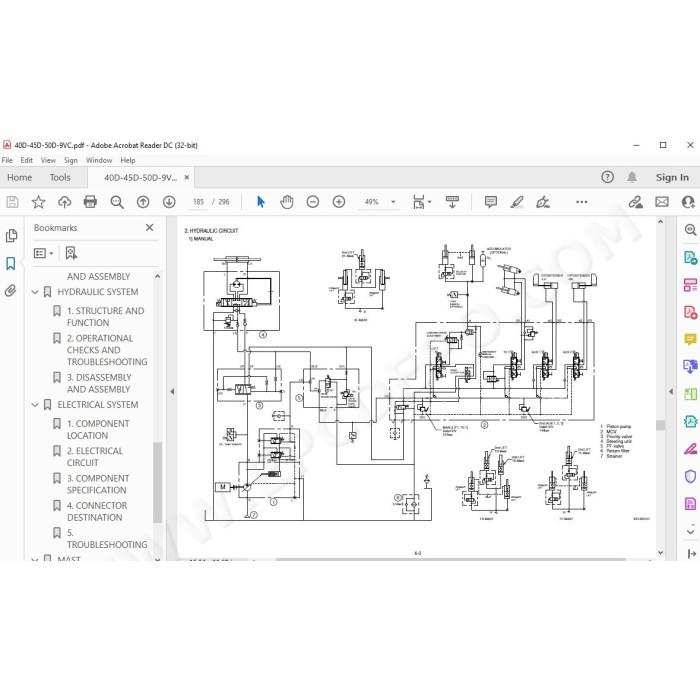This screenshot has height=700, width=700.
Task: Open the Sign document pen icon
Action: coord(543,202)
